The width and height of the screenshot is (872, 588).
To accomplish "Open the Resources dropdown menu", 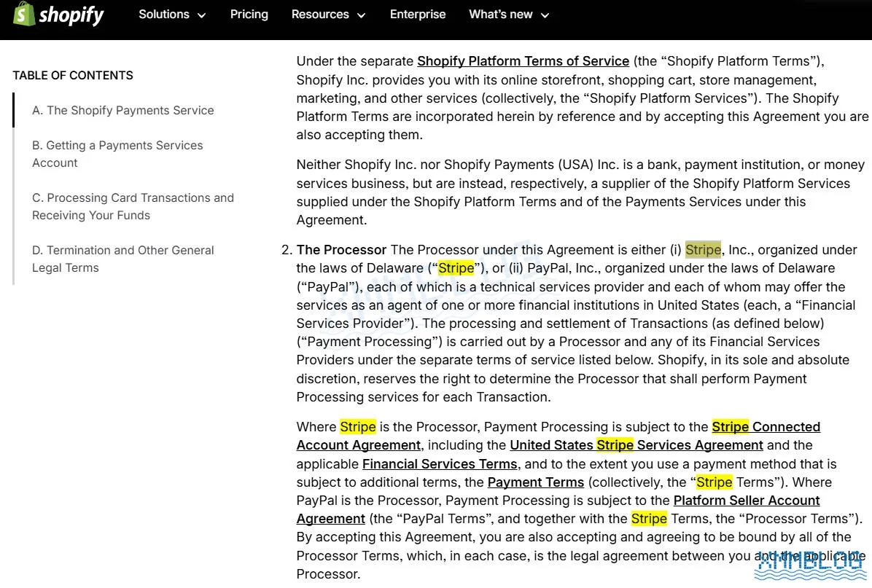I will (328, 15).
